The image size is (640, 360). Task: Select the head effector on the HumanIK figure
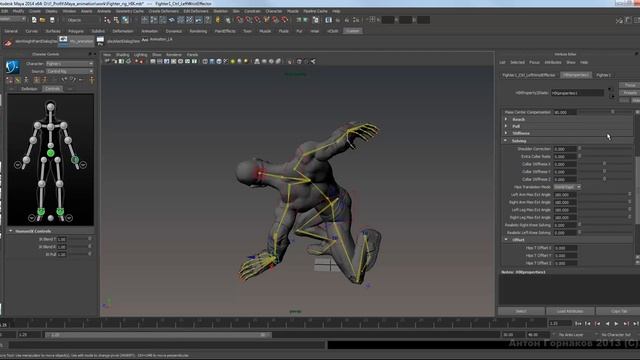[51, 107]
